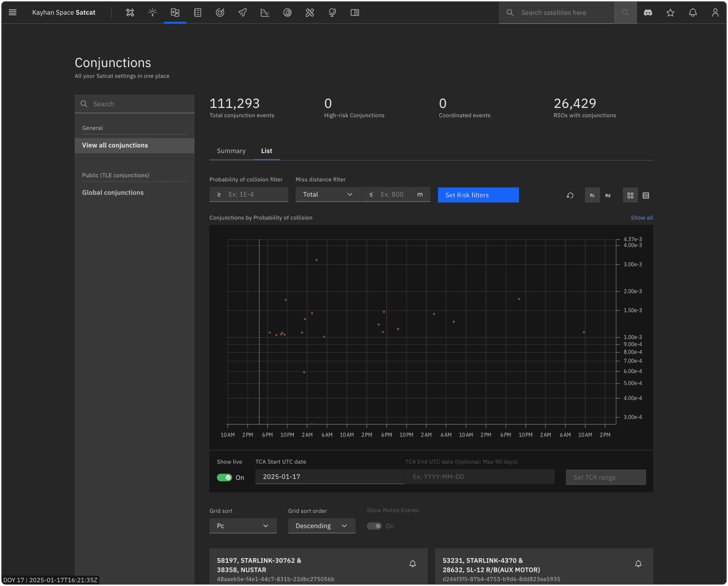Click the Show all link
The image size is (728, 586).
642,218
